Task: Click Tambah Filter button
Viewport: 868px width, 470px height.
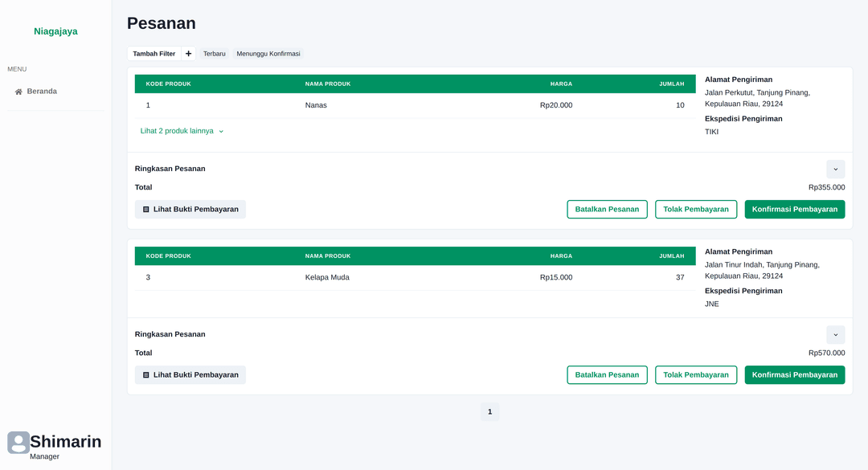Action: click(x=154, y=54)
